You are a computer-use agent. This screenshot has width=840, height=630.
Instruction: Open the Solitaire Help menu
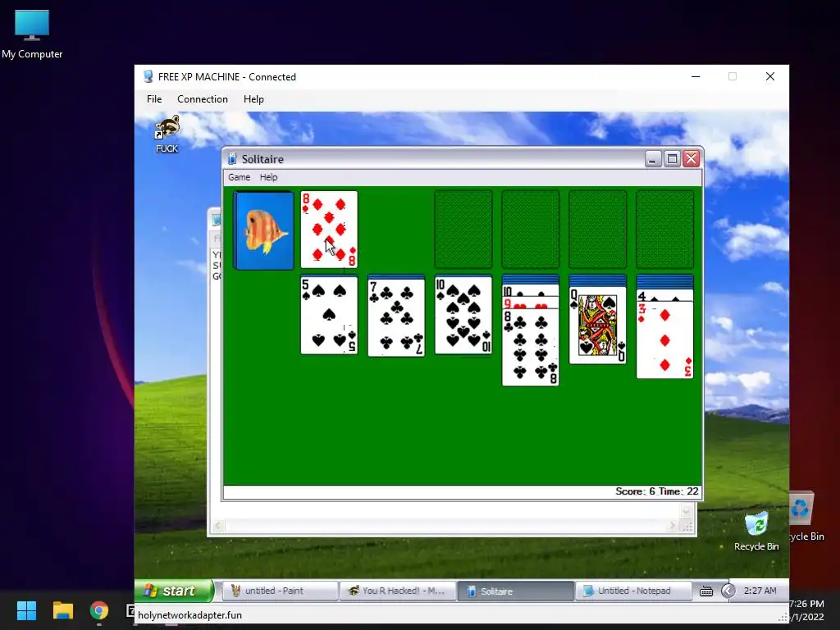(268, 177)
